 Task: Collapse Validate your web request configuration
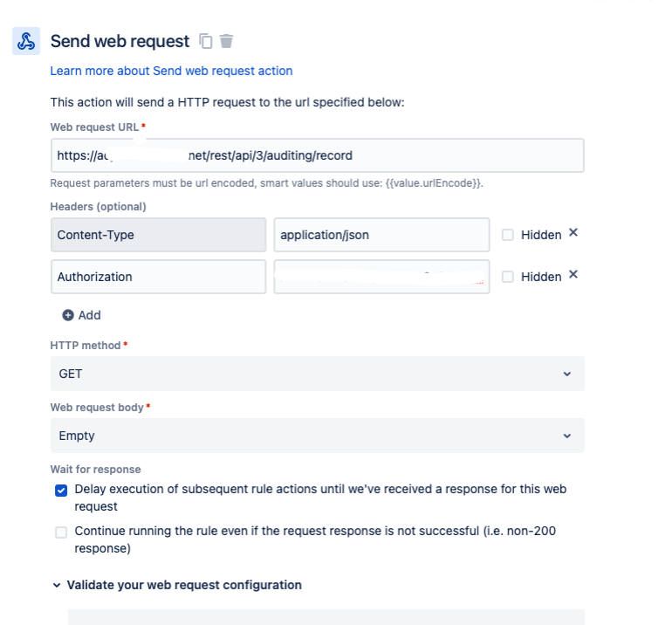(x=57, y=585)
